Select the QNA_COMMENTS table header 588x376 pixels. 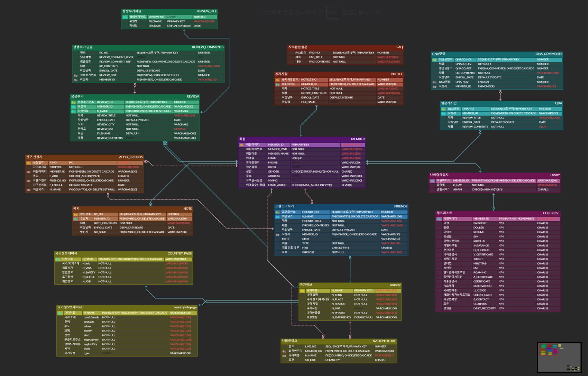pos(497,54)
